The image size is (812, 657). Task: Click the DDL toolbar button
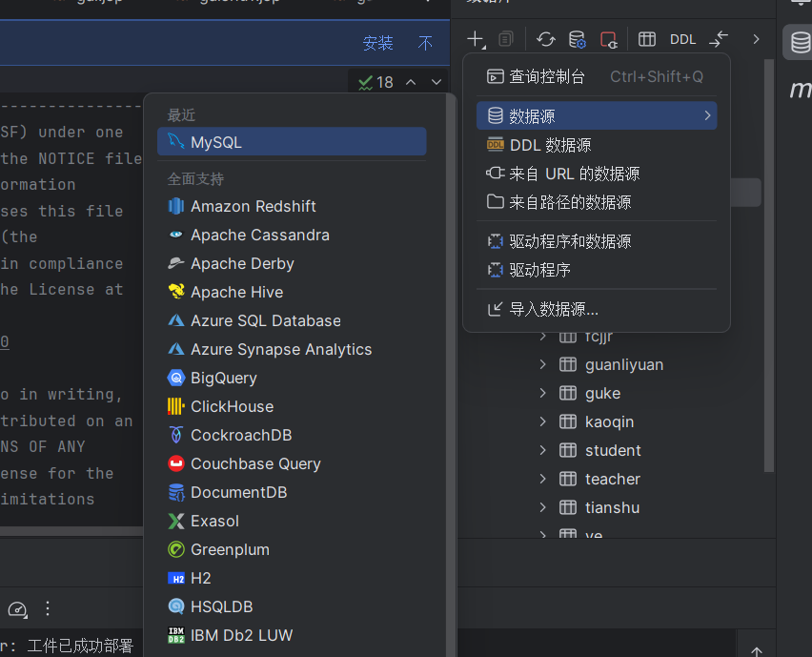[682, 39]
